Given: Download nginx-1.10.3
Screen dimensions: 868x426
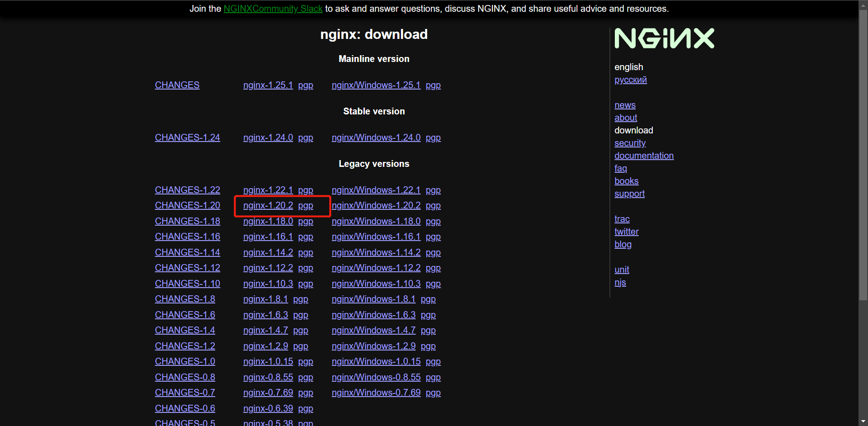Looking at the screenshot, I should click(x=268, y=284).
